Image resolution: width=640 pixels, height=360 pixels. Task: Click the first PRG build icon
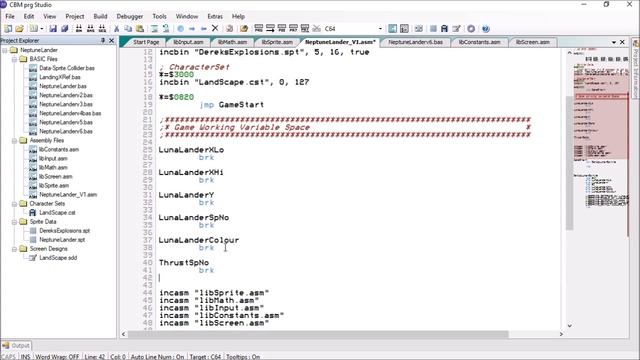(258, 29)
